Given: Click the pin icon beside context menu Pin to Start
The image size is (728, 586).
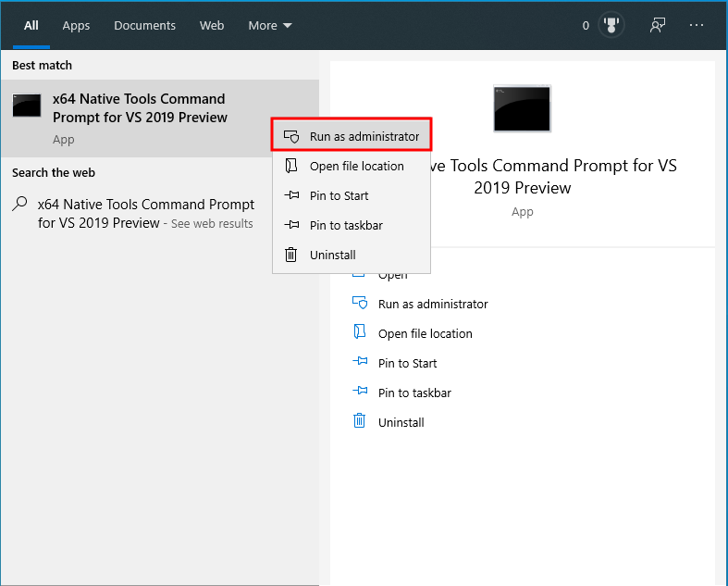Looking at the screenshot, I should coord(291,195).
